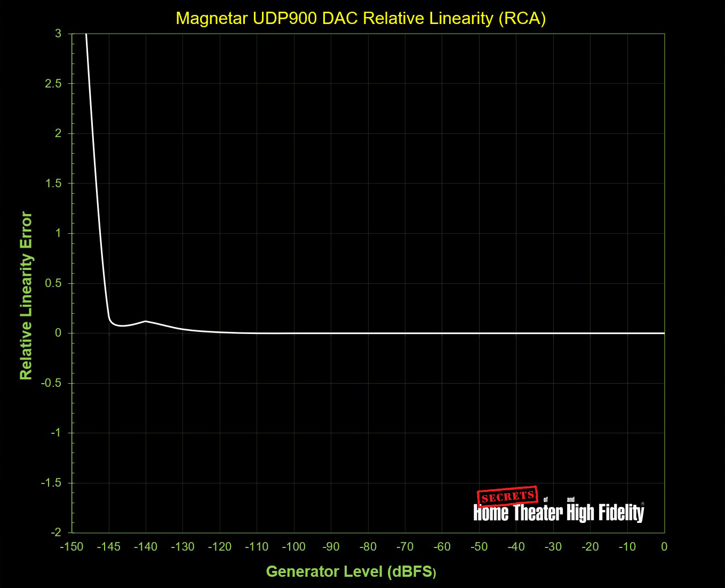The width and height of the screenshot is (725, 588).
Task: Click the '-100' x-axis tick label
Action: click(x=293, y=546)
